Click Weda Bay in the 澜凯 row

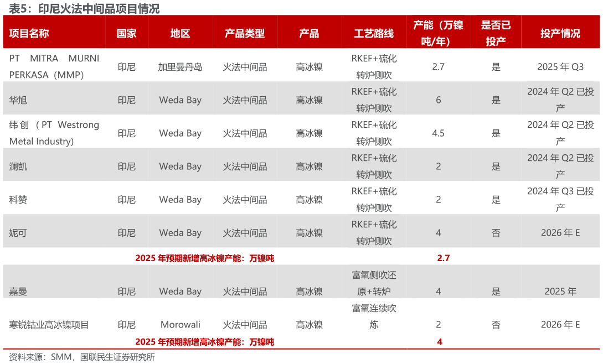pyautogui.click(x=181, y=167)
